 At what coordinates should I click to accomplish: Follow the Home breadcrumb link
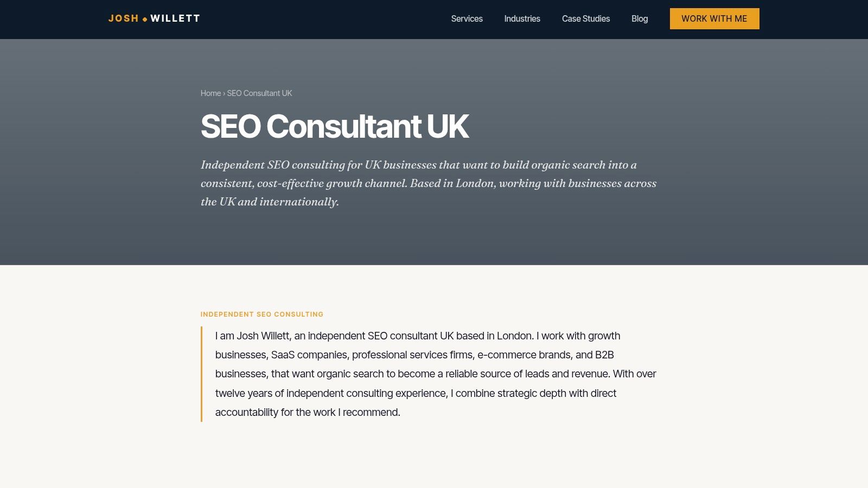coord(210,93)
